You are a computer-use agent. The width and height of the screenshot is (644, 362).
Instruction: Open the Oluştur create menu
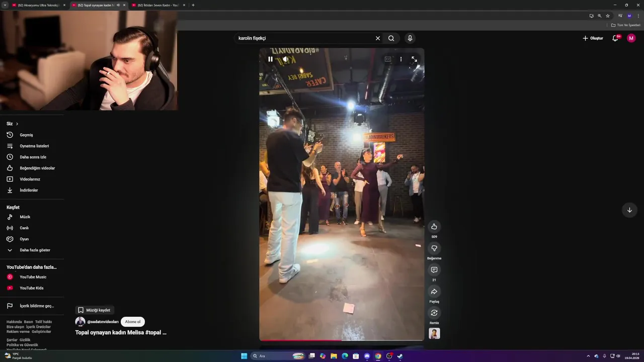[x=593, y=38]
